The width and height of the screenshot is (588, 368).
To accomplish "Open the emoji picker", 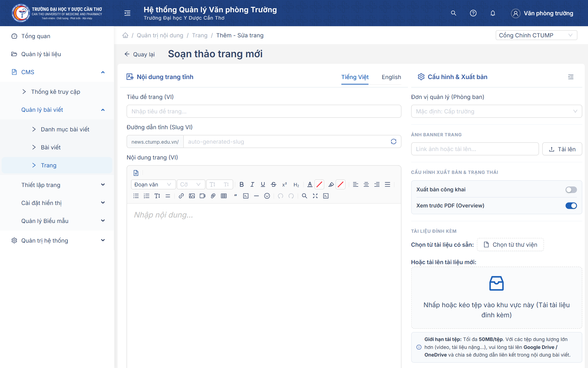I will (x=267, y=196).
